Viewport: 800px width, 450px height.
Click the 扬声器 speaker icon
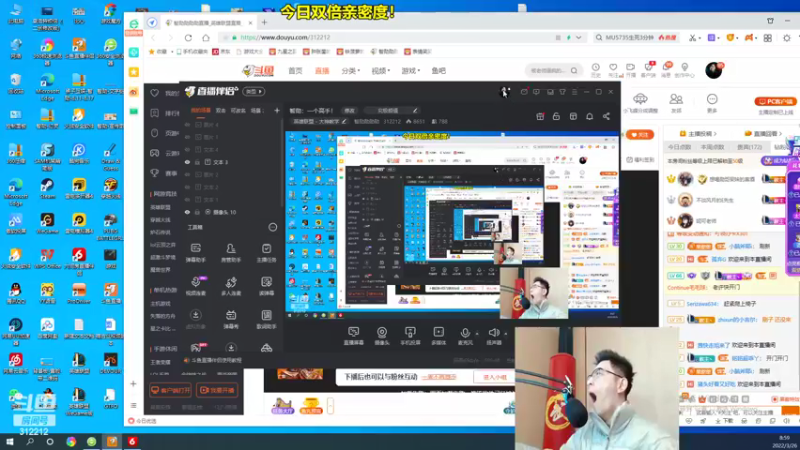pyautogui.click(x=493, y=333)
